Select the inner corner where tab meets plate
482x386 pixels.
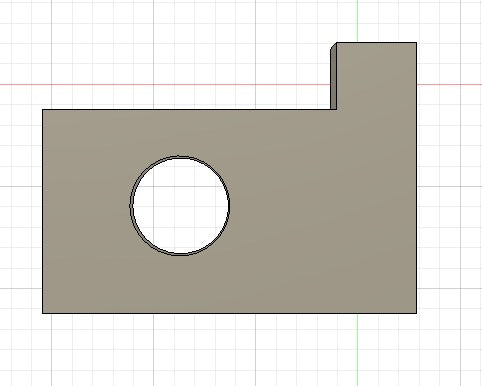pos(336,109)
